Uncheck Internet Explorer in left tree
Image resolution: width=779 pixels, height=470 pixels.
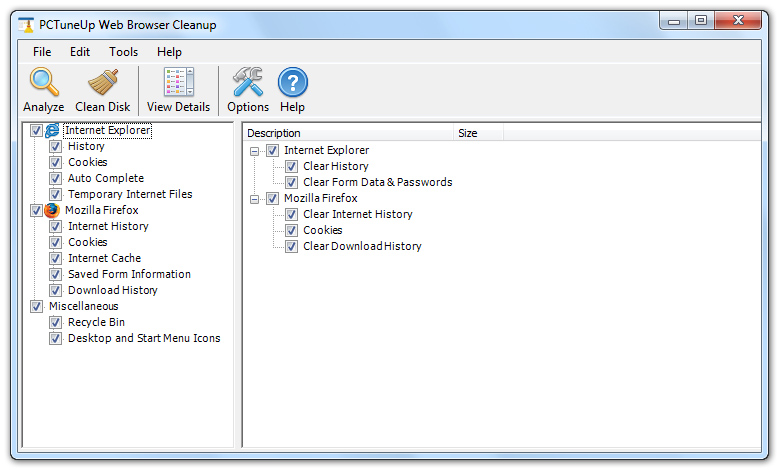tap(36, 131)
